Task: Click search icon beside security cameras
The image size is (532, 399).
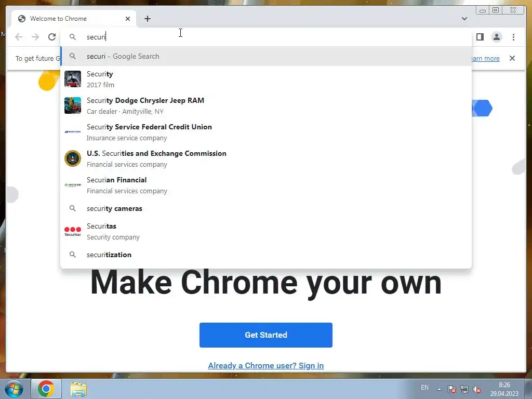Action: coord(73,208)
